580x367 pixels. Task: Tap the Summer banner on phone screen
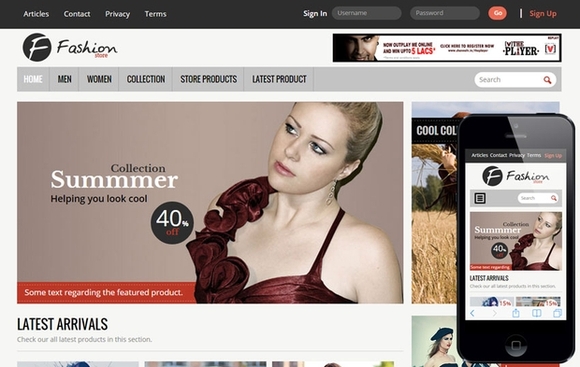pyautogui.click(x=516, y=241)
